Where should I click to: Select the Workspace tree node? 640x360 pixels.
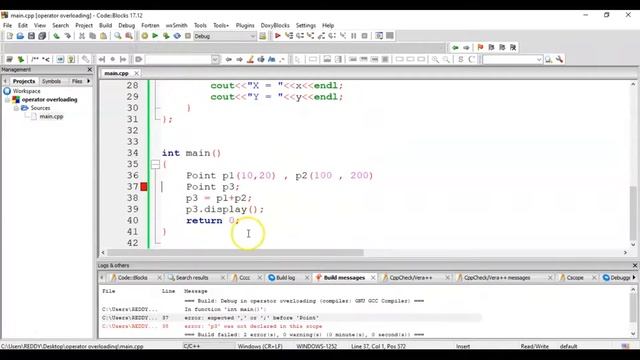pyautogui.click(x=26, y=91)
